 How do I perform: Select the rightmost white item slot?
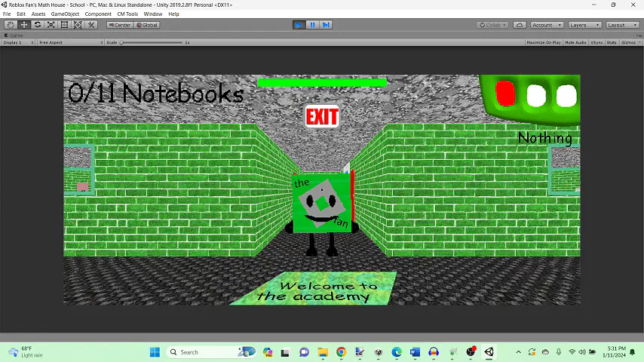(x=566, y=96)
